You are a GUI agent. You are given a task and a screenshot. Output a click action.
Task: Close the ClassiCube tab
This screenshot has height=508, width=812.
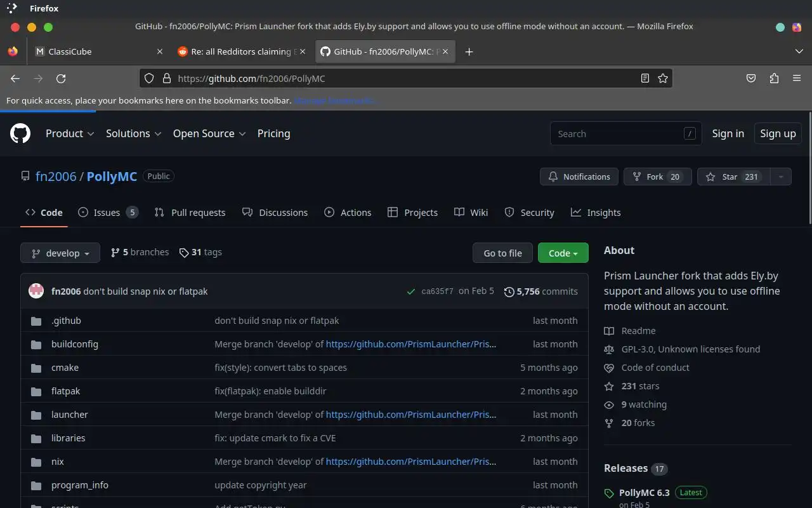tap(160, 51)
